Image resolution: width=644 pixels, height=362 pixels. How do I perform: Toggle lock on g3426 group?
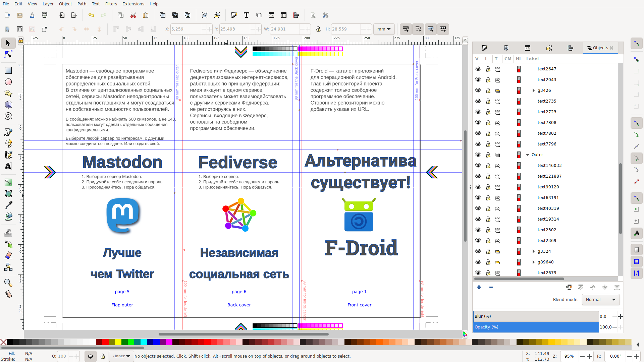click(488, 90)
